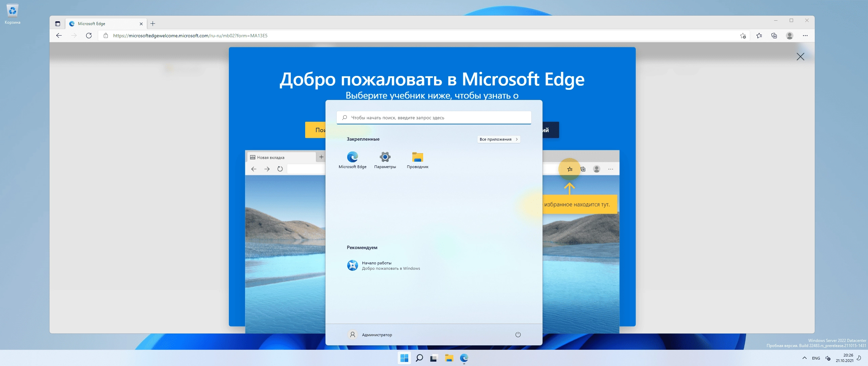Open Task View on the taskbar
868x366 pixels.
(434, 358)
